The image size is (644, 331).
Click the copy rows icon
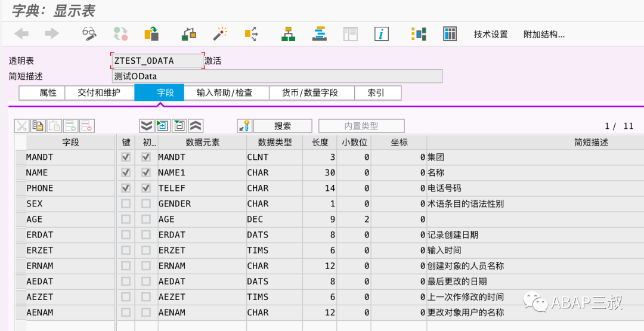38,126
